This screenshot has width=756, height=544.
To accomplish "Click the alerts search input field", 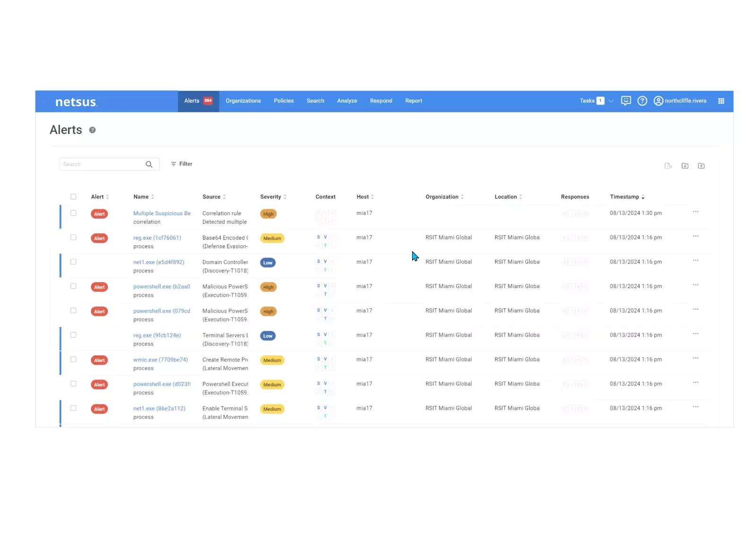I will click(x=102, y=164).
